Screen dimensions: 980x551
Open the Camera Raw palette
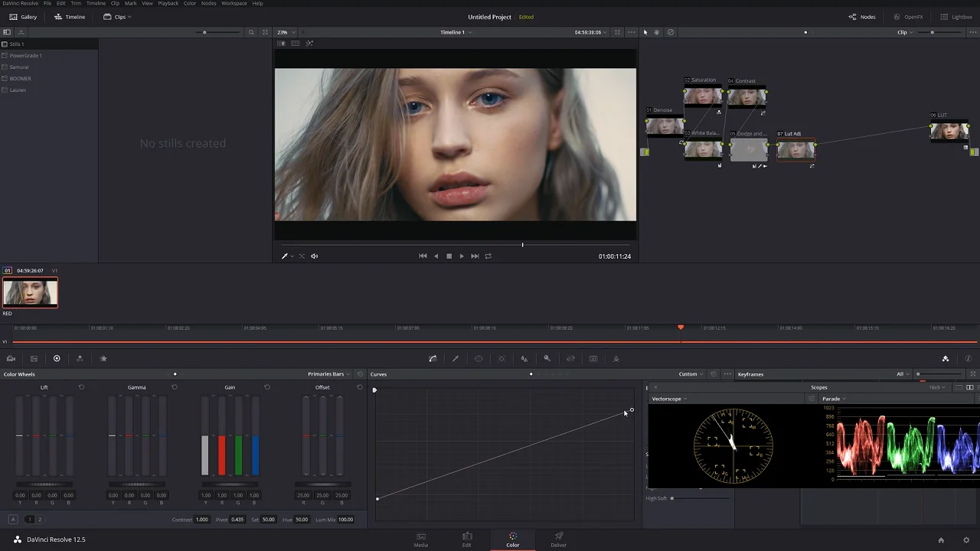(11, 358)
